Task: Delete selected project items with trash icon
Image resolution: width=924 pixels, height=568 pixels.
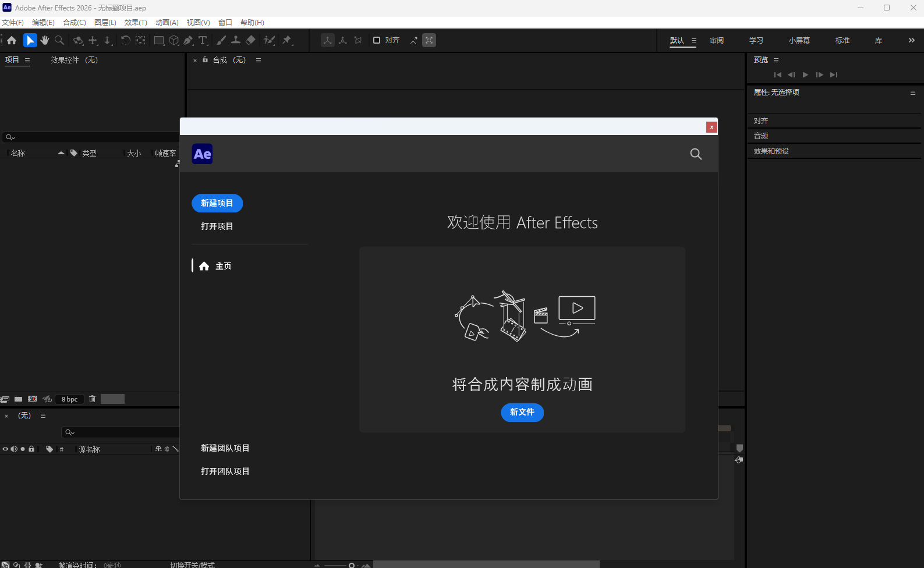Action: pos(92,399)
